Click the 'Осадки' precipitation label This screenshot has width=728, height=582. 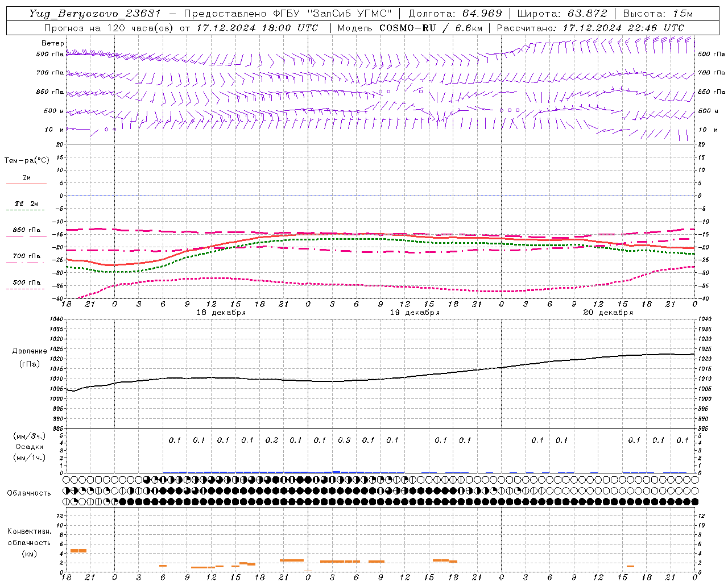click(x=30, y=447)
